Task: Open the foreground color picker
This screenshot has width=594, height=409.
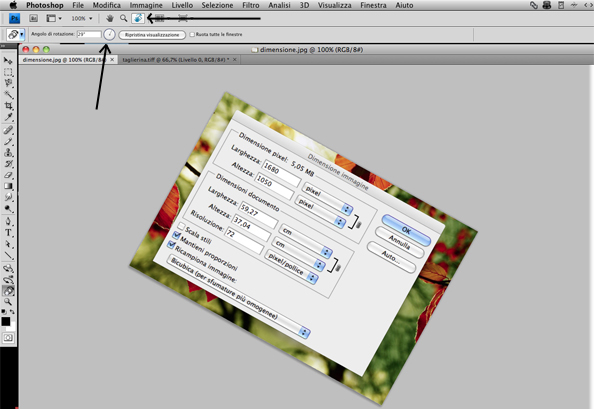Action: coord(5,322)
